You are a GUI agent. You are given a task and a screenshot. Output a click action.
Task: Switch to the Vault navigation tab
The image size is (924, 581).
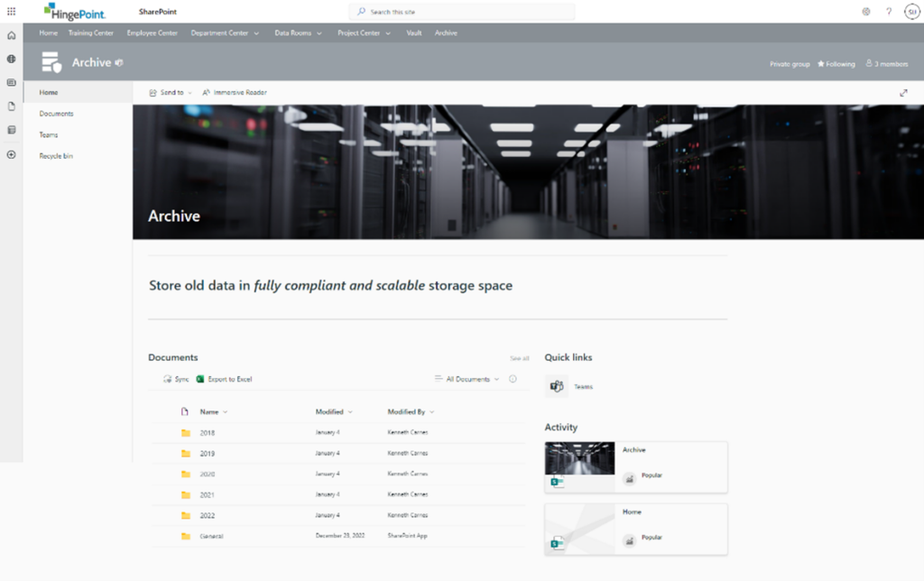[413, 32]
